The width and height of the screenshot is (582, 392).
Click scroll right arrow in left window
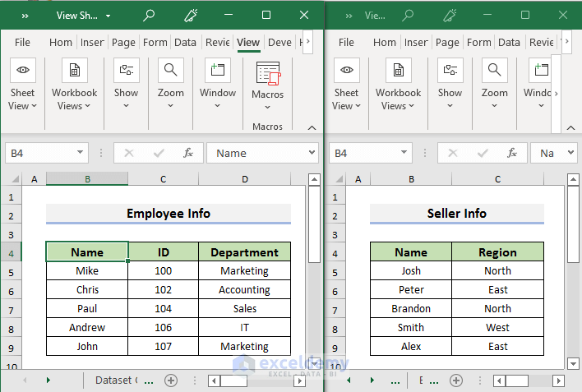coord(299,380)
